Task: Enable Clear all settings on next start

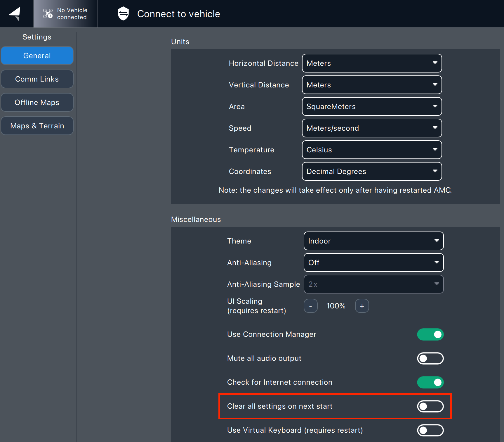Action: 430,406
